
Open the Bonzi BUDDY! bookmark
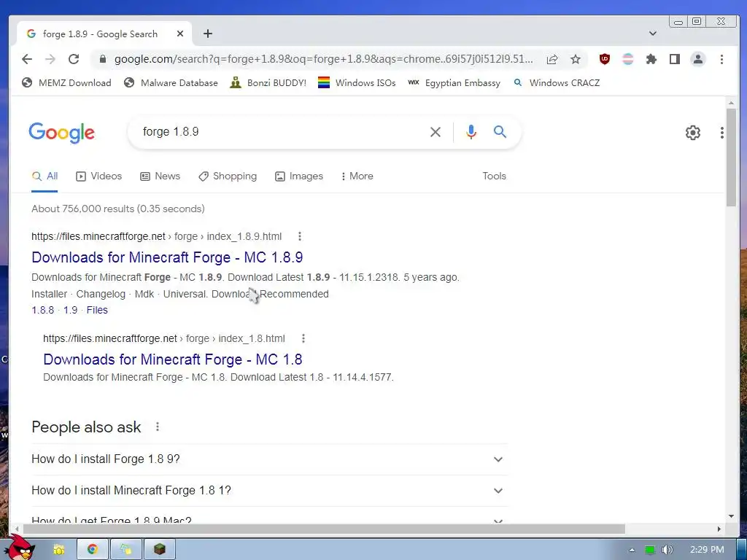coord(268,83)
